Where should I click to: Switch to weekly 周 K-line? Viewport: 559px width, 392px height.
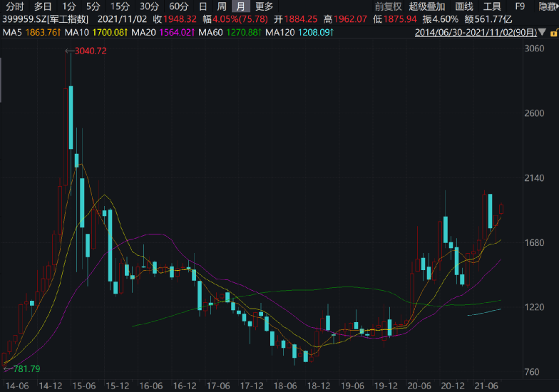click(x=222, y=6)
